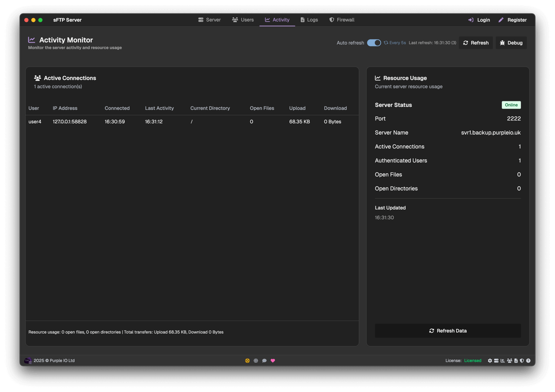555x392 pixels.
Task: Click the support lifebuoy icon in footer
Action: [247, 360]
